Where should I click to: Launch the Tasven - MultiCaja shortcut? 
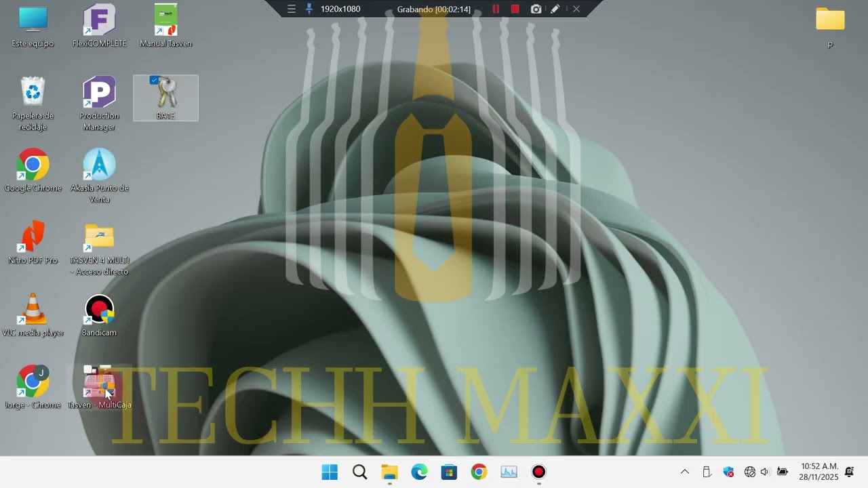coord(99,388)
